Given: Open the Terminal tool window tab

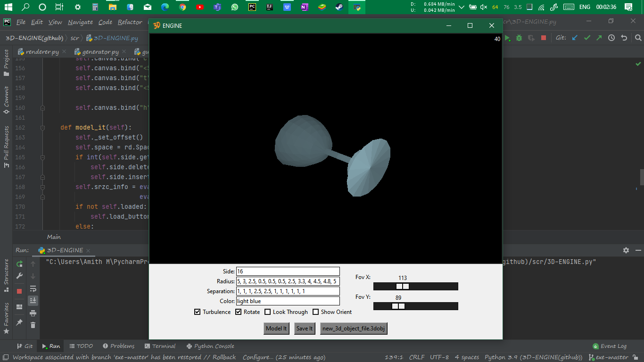Looking at the screenshot, I should click(x=160, y=346).
